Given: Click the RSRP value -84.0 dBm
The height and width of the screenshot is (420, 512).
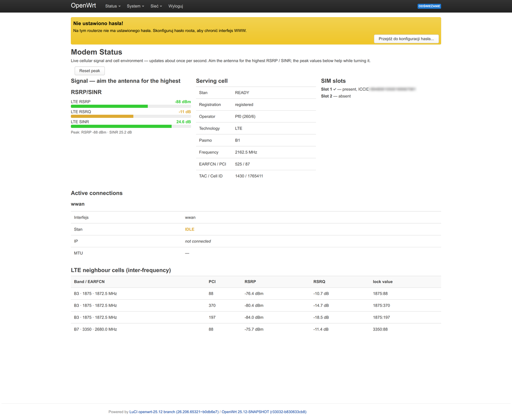Looking at the screenshot, I should [254, 318].
